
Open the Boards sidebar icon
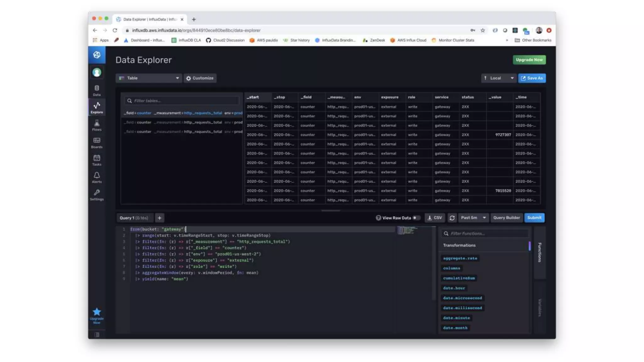[x=97, y=142]
